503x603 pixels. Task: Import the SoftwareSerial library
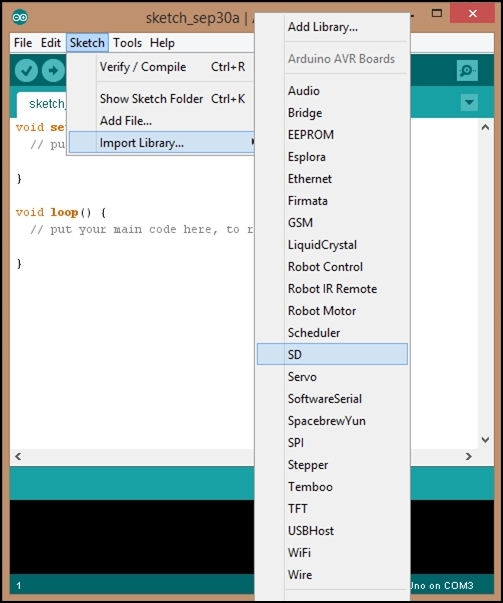pyautogui.click(x=332, y=398)
